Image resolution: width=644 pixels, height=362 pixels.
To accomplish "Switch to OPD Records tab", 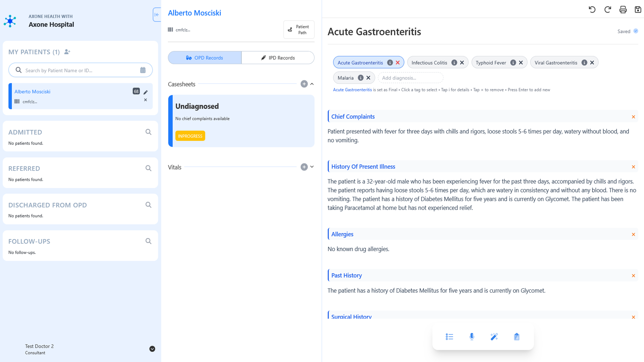I will [205, 58].
